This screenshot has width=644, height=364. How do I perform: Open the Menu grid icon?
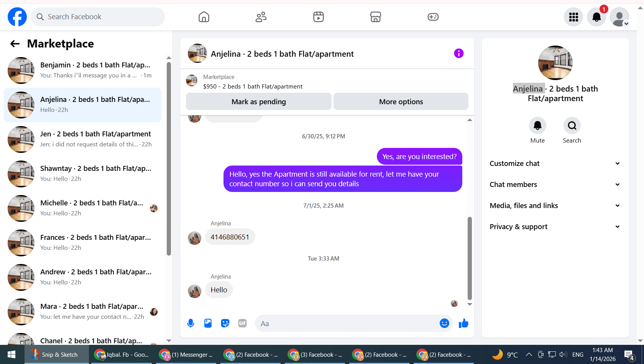tap(573, 17)
